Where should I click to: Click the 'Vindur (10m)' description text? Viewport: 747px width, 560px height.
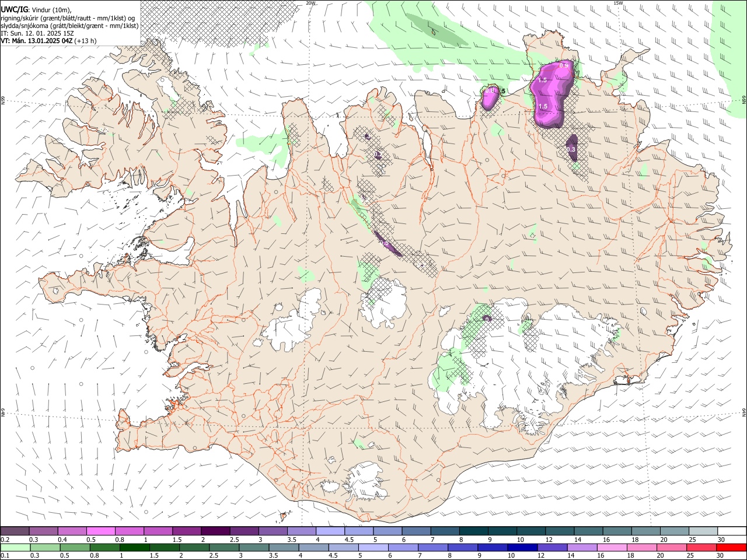coord(51,9)
